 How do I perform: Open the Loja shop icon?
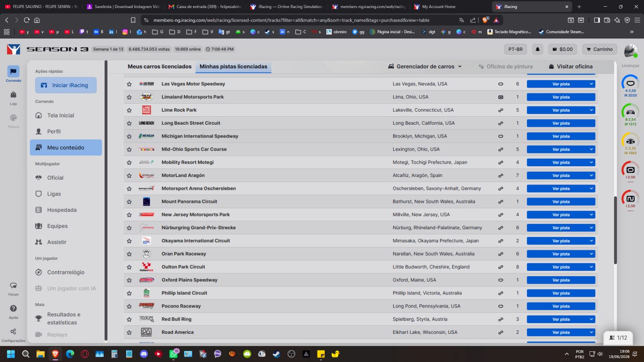click(x=13, y=97)
